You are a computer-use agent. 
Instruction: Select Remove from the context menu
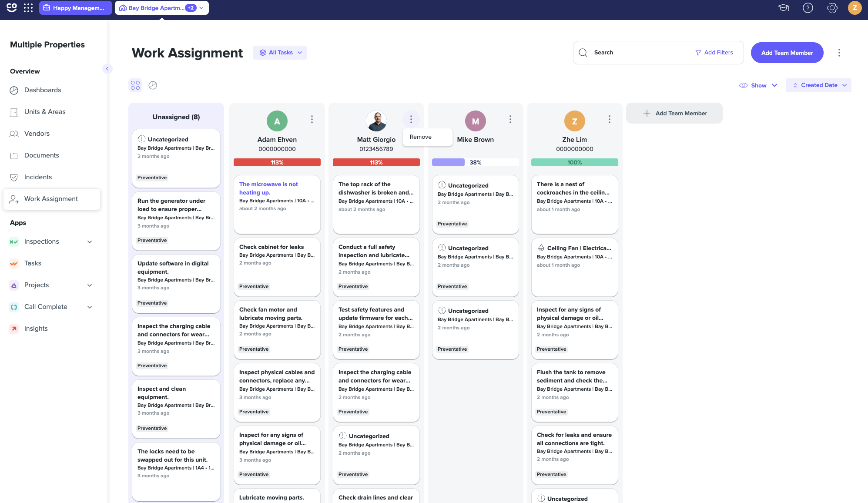427,137
